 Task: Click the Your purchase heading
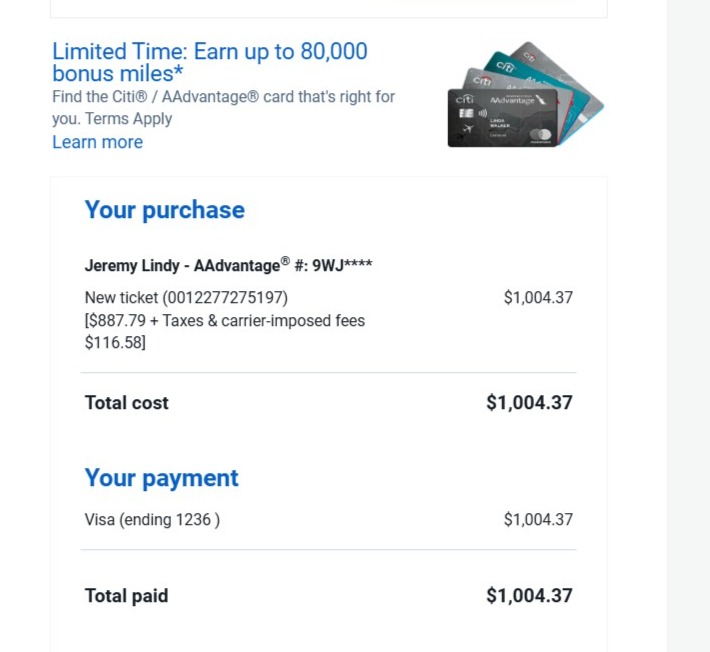tap(164, 210)
